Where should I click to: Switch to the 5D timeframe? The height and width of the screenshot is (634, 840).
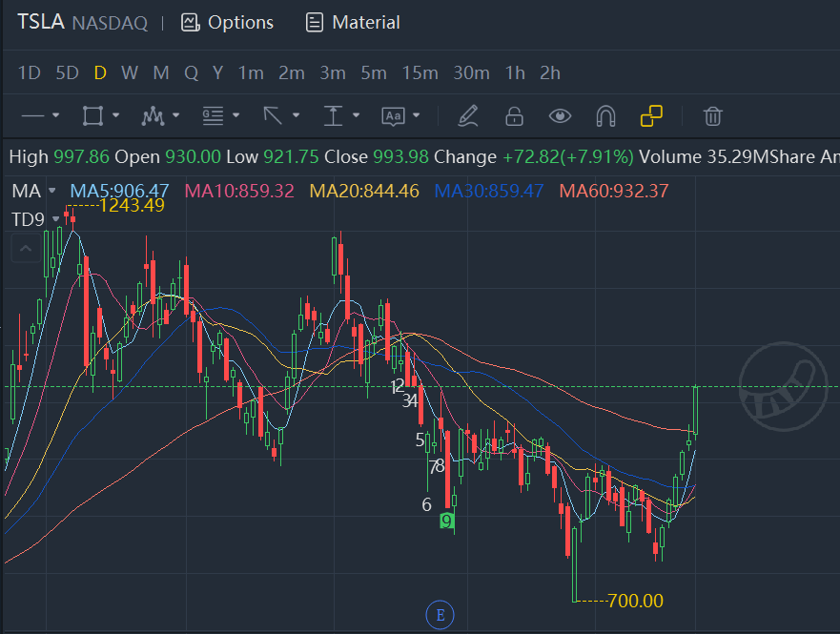pyautogui.click(x=67, y=72)
